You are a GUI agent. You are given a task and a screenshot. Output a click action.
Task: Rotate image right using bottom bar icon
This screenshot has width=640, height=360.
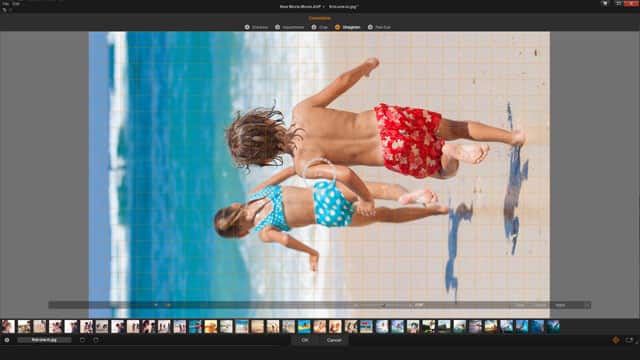(96, 340)
